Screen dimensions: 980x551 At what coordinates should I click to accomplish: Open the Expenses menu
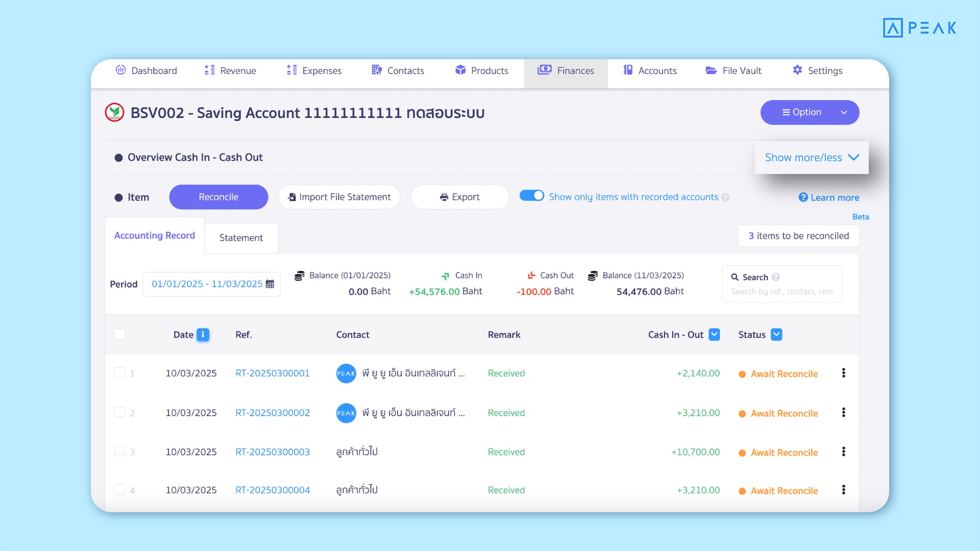click(314, 70)
